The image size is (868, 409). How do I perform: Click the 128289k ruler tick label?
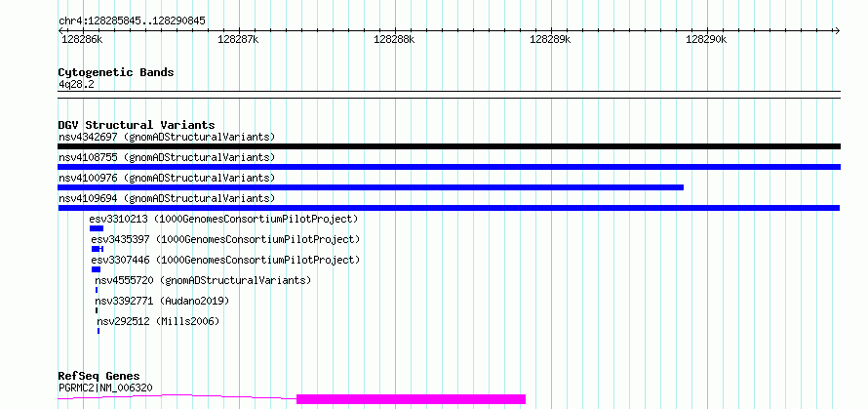(x=550, y=39)
